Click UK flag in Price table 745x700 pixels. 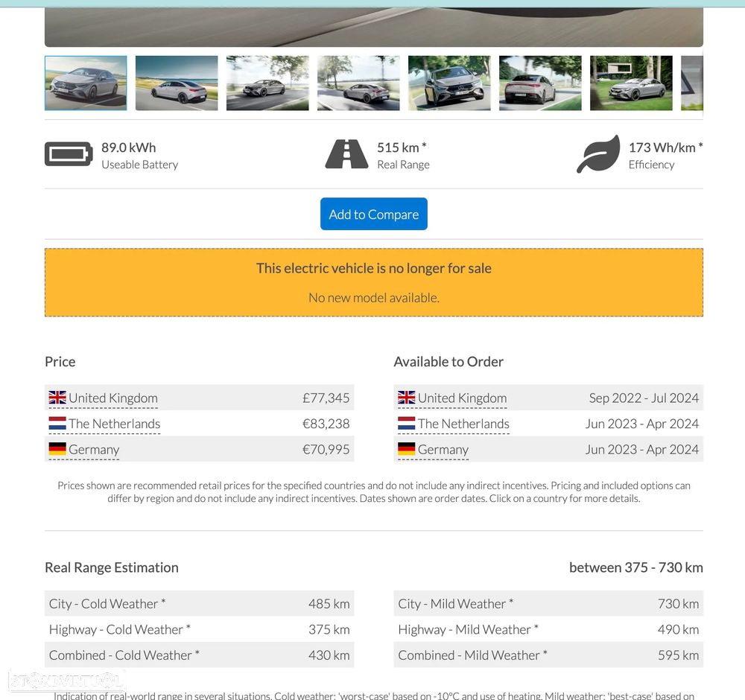coord(57,398)
